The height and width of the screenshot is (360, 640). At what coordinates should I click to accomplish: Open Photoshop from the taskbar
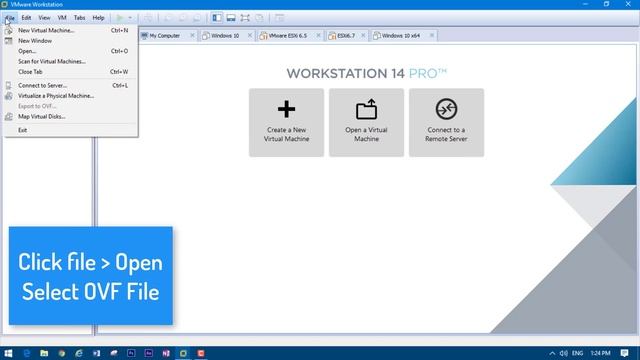pyautogui.click(x=131, y=353)
